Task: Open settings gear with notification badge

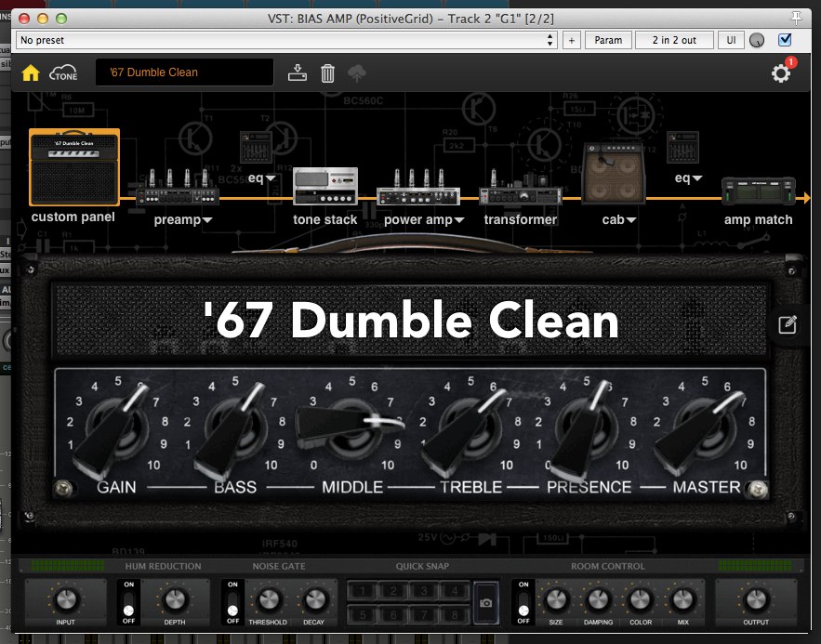Action: 782,72
